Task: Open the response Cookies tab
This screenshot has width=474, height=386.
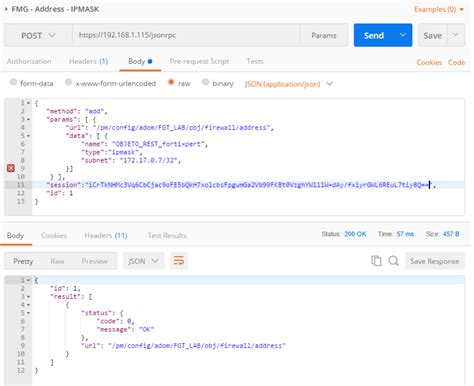Action: click(x=54, y=235)
